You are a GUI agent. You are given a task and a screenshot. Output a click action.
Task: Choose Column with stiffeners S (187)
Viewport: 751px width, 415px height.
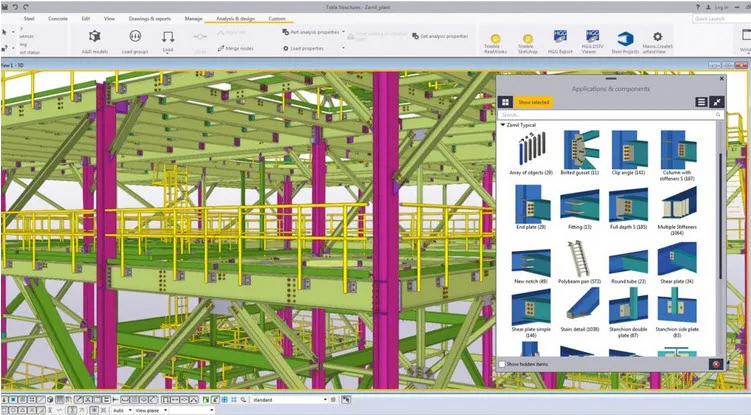[x=677, y=156]
